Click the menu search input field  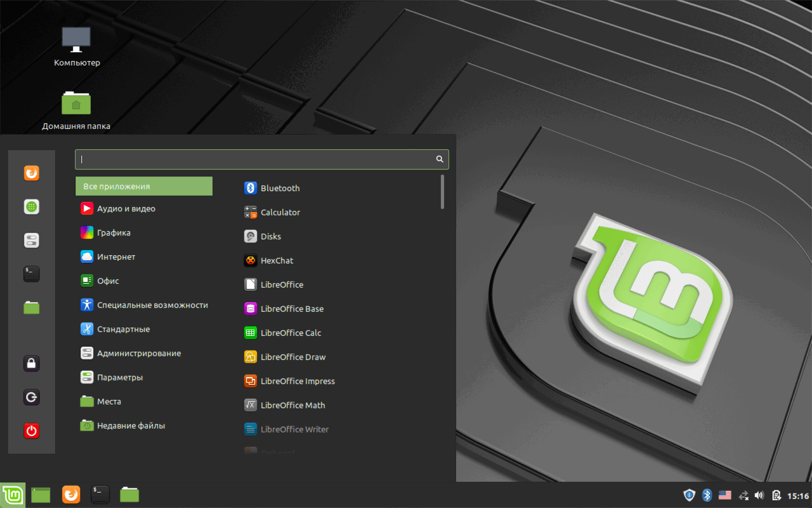pyautogui.click(x=254, y=159)
